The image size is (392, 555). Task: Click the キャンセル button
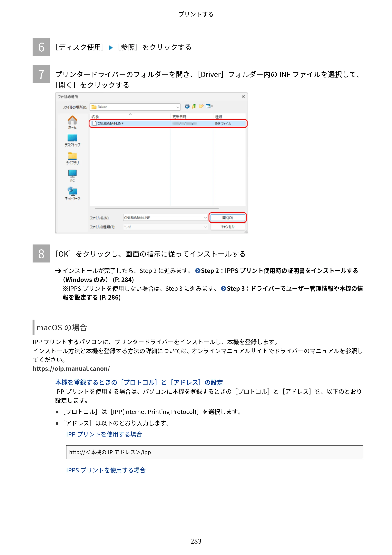(228, 227)
